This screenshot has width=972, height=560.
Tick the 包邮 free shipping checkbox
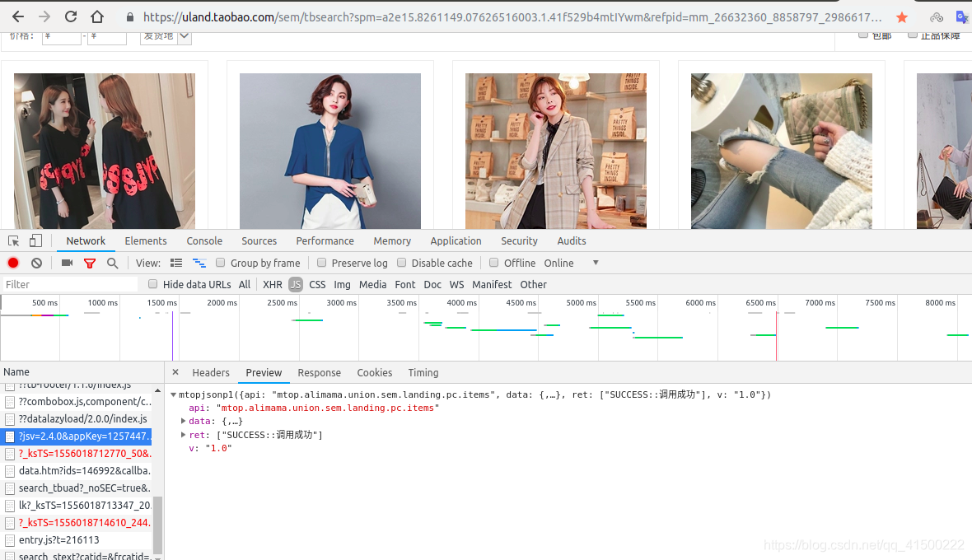863,35
